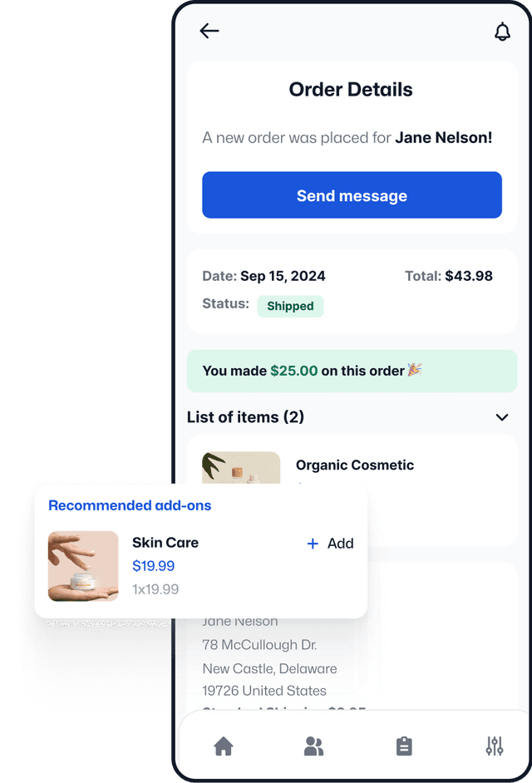Open the orders clipboard icon tab
This screenshot has width=532, height=783.
coord(404,746)
